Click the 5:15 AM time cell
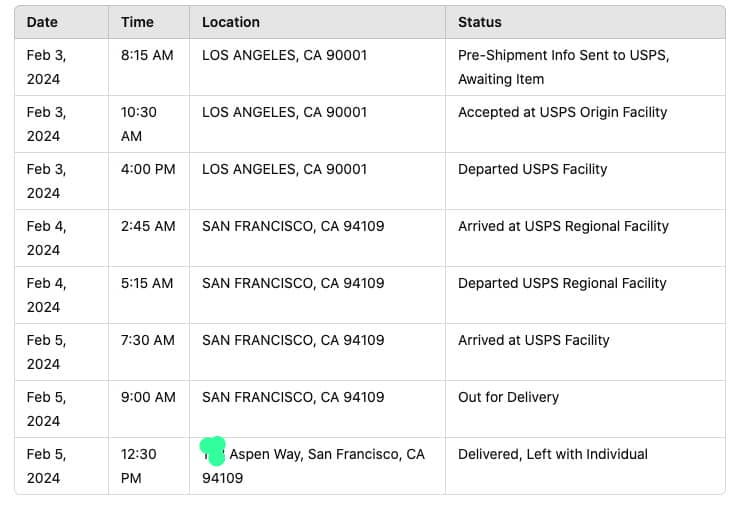This screenshot has width=739, height=505. 148,283
